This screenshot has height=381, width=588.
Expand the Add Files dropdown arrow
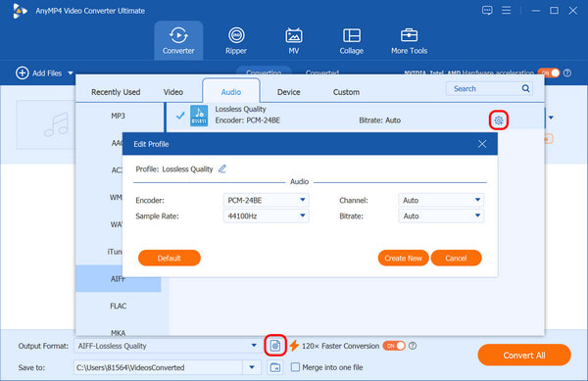pyautogui.click(x=71, y=73)
